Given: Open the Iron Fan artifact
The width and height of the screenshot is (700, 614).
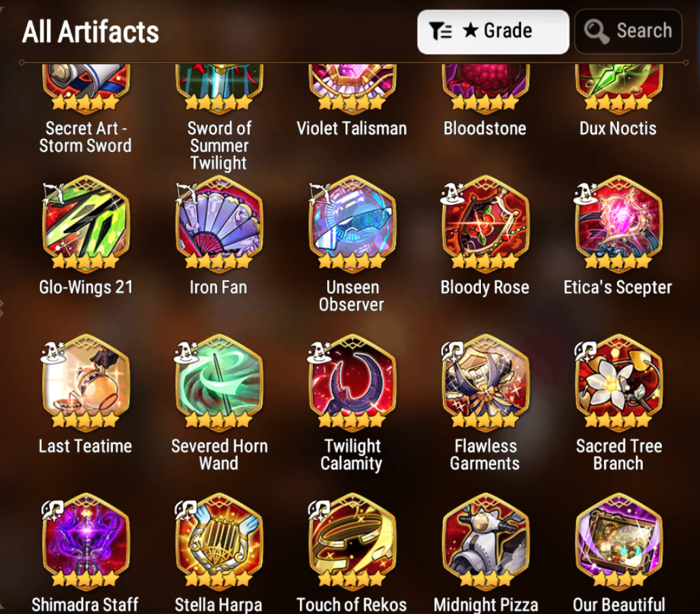Looking at the screenshot, I should pyautogui.click(x=219, y=224).
